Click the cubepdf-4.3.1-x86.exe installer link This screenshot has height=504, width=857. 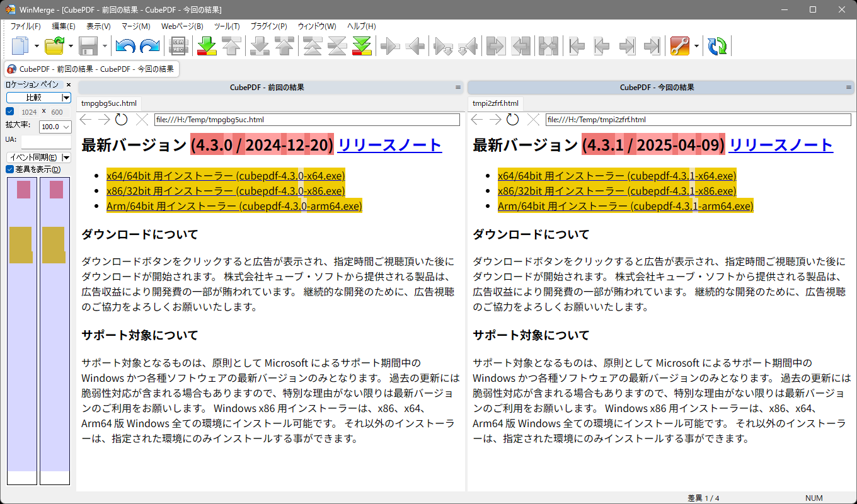[x=617, y=191]
